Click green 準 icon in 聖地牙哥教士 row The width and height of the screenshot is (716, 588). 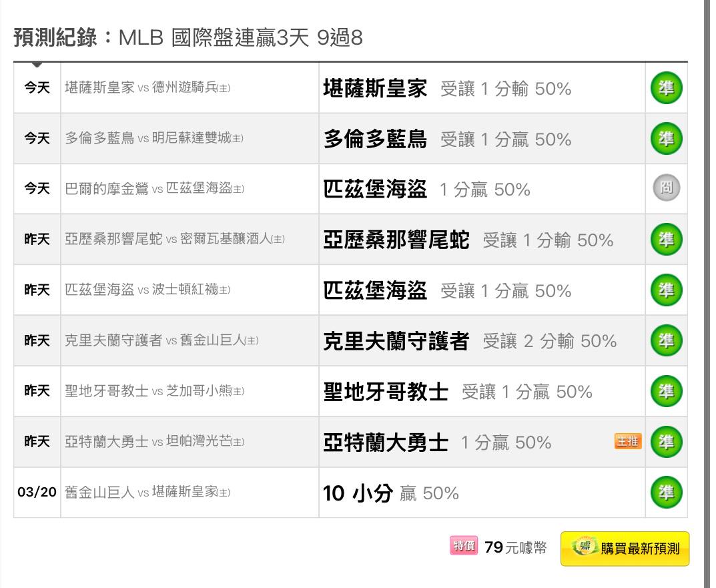pos(666,391)
